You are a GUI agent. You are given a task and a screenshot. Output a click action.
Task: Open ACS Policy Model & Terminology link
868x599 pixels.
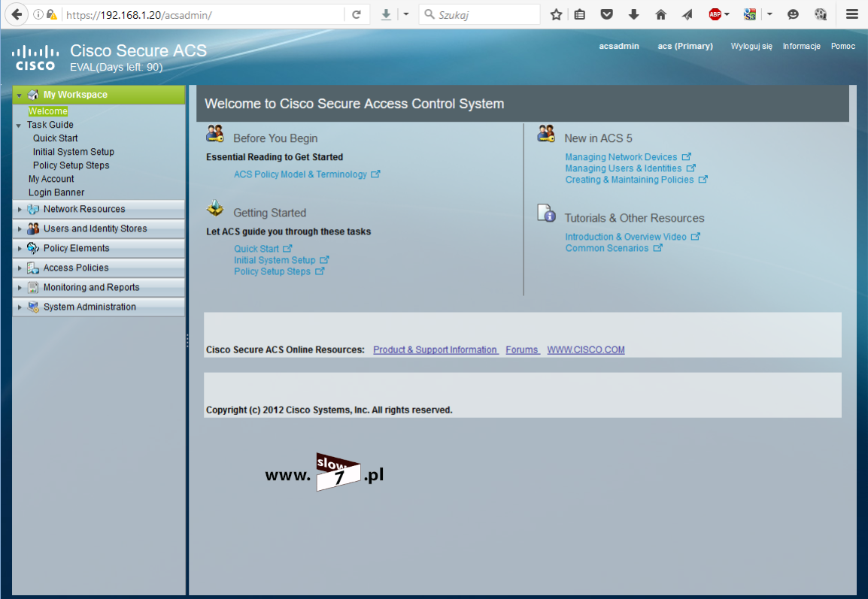point(300,174)
